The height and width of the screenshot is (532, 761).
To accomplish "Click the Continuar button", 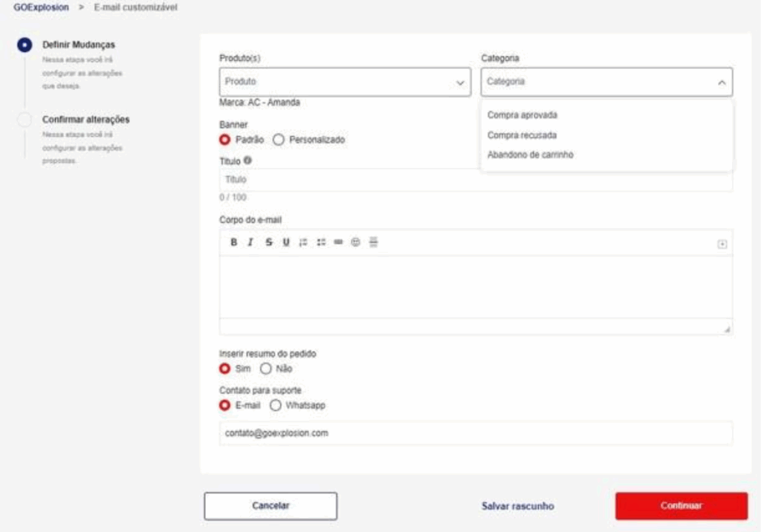I will pos(681,506).
